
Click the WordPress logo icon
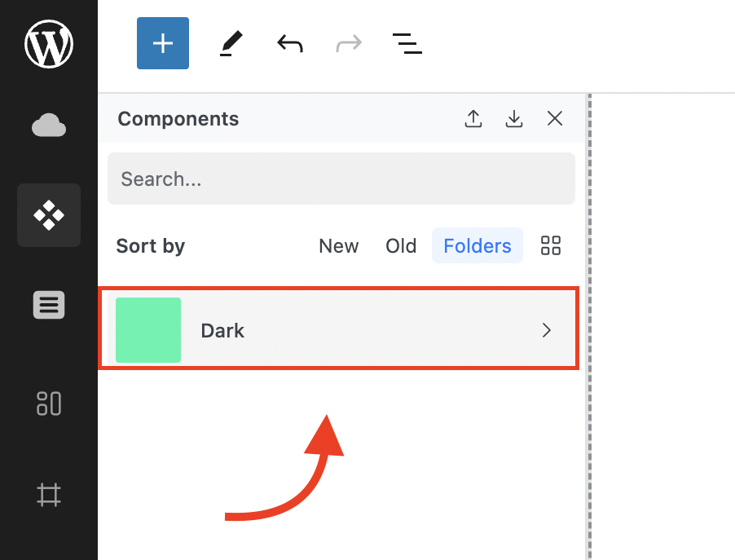click(49, 44)
